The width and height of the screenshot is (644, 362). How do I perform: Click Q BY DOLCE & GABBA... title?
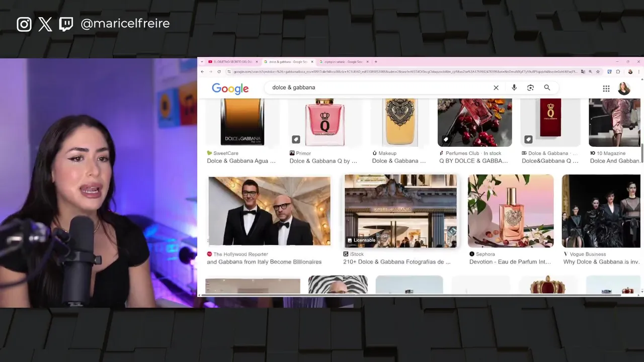pos(473,161)
